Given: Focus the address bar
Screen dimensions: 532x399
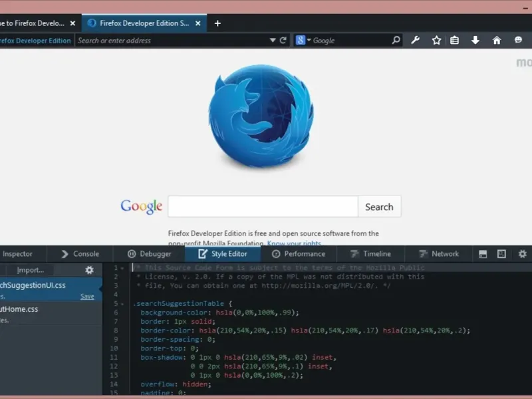Looking at the screenshot, I should tap(172, 41).
